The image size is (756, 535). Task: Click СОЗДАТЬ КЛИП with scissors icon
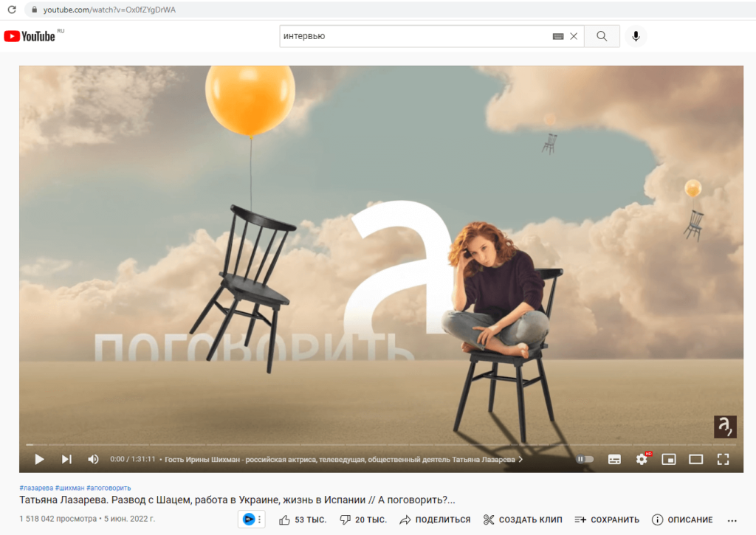coord(526,519)
